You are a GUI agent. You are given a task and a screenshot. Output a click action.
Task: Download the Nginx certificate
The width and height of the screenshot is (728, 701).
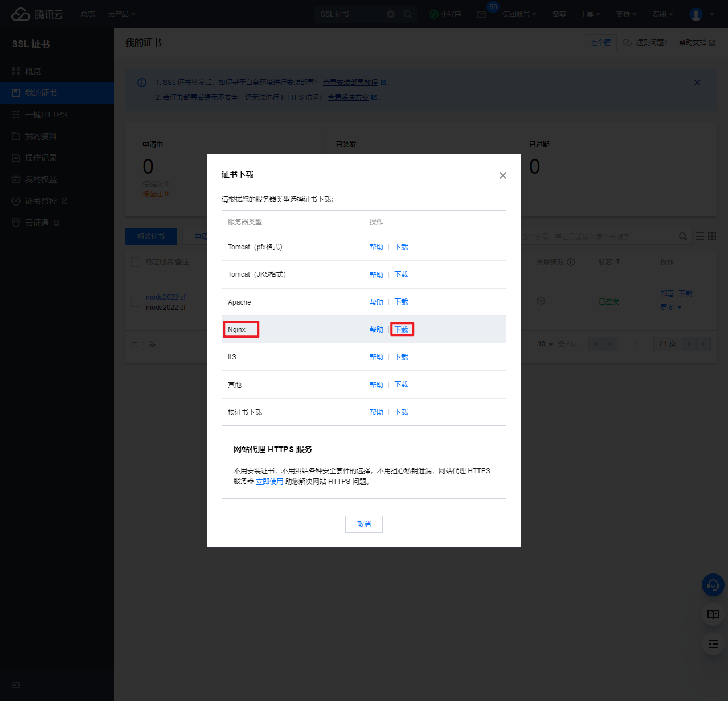click(402, 330)
